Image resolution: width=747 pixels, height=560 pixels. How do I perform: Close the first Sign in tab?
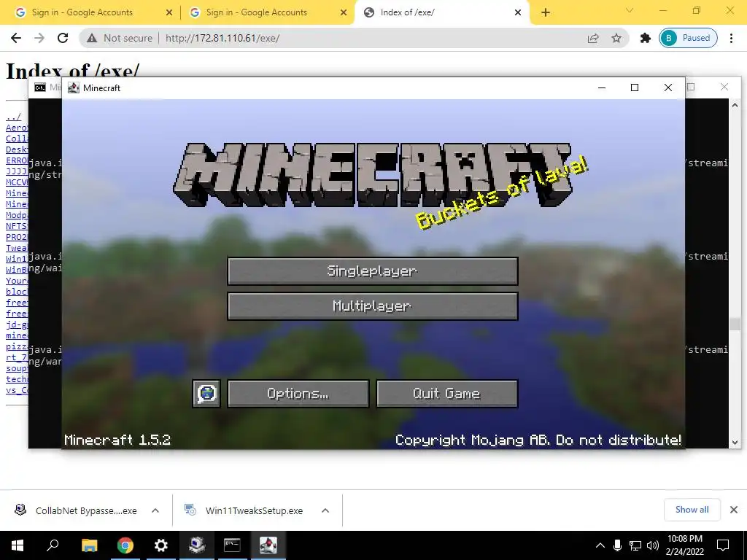click(169, 13)
